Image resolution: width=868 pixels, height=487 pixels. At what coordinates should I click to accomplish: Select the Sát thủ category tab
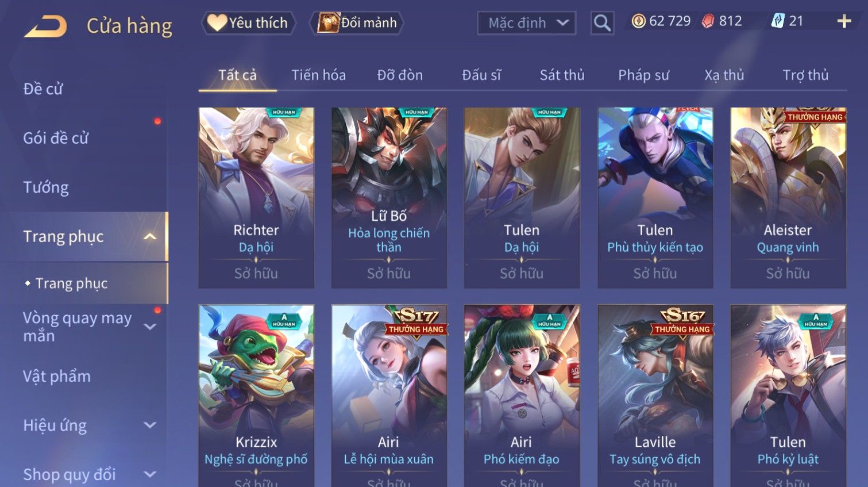point(562,75)
